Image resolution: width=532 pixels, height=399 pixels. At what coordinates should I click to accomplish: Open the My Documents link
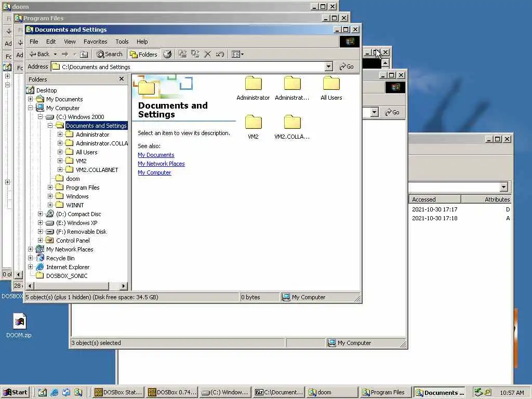point(156,155)
